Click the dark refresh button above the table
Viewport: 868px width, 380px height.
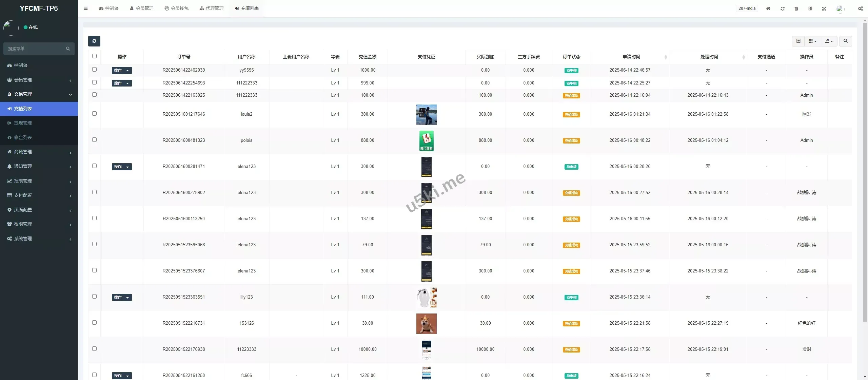94,41
